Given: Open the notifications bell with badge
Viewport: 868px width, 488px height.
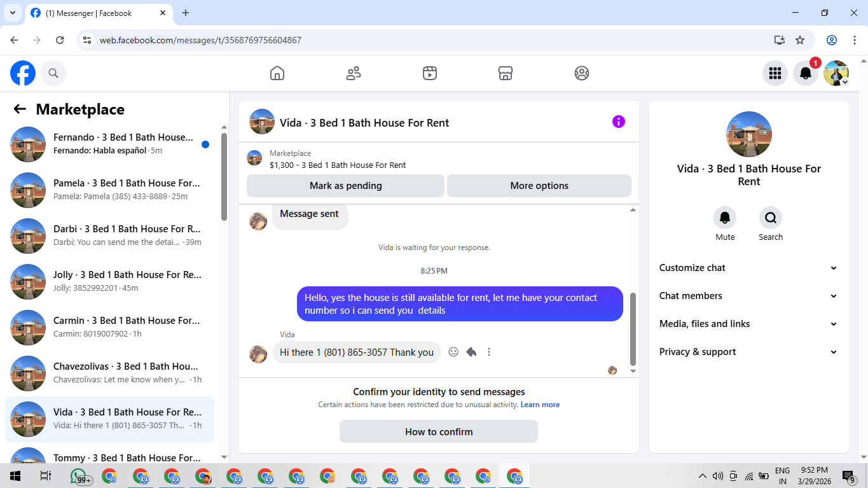Looking at the screenshot, I should (806, 73).
